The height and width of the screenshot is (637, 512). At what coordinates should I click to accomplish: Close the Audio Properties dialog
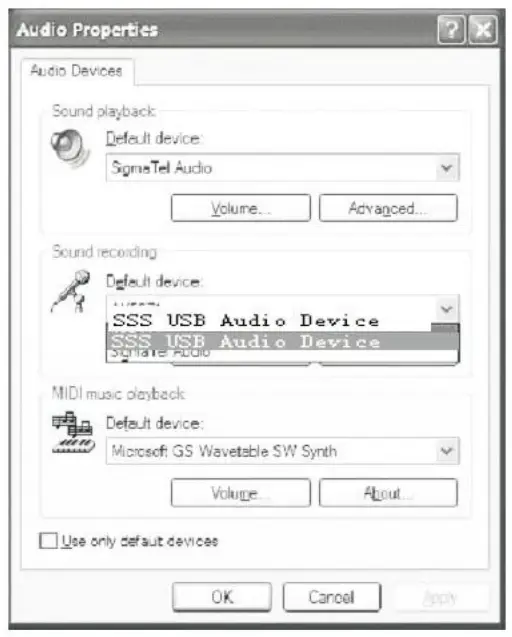[483, 30]
